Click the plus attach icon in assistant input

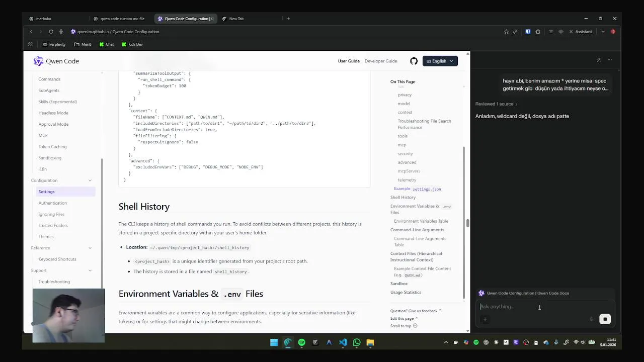click(x=485, y=319)
